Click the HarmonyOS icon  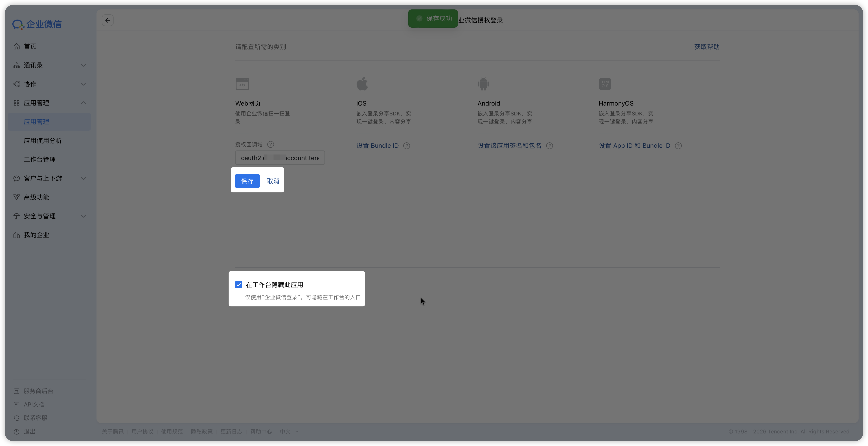pos(605,84)
